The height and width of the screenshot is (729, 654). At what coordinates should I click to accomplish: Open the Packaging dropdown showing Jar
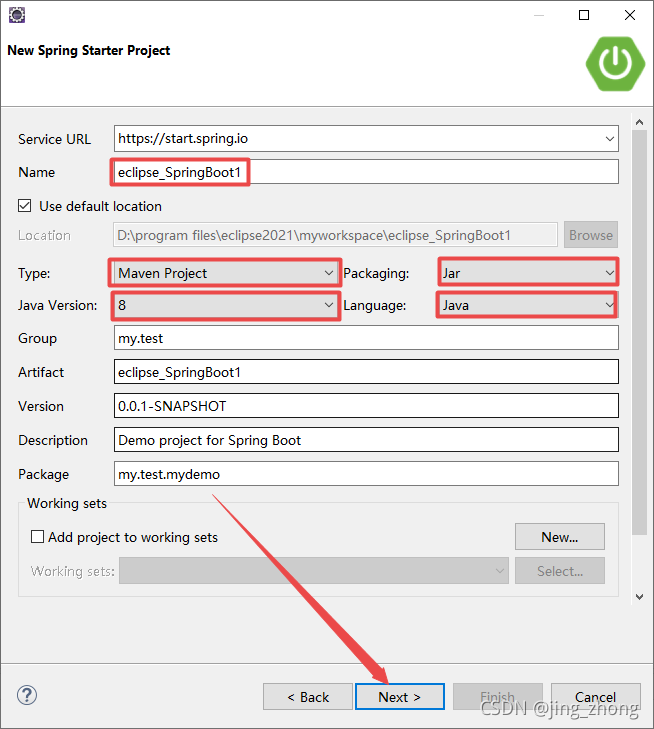[528, 273]
